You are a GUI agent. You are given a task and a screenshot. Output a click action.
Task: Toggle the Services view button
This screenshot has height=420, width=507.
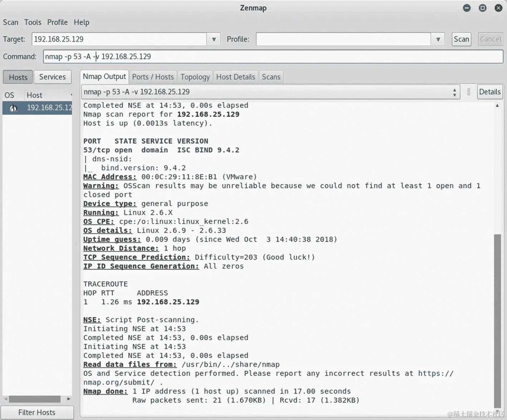point(52,77)
